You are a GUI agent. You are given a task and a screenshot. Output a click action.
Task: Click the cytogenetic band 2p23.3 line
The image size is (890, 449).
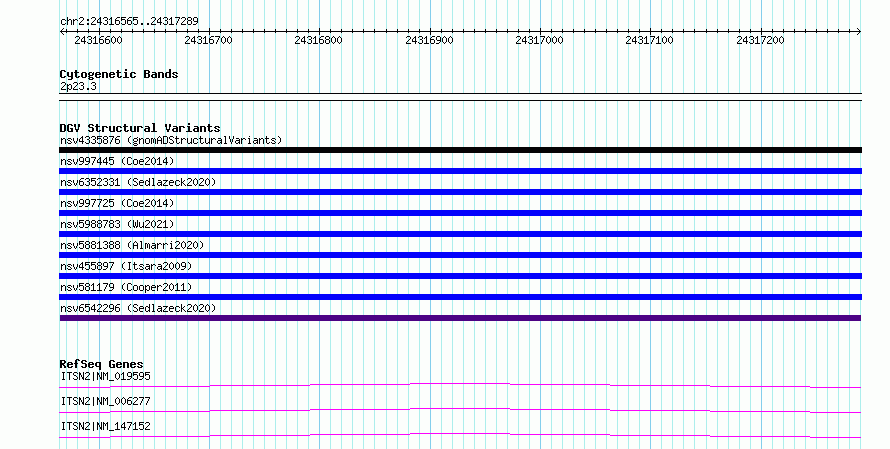460,97
